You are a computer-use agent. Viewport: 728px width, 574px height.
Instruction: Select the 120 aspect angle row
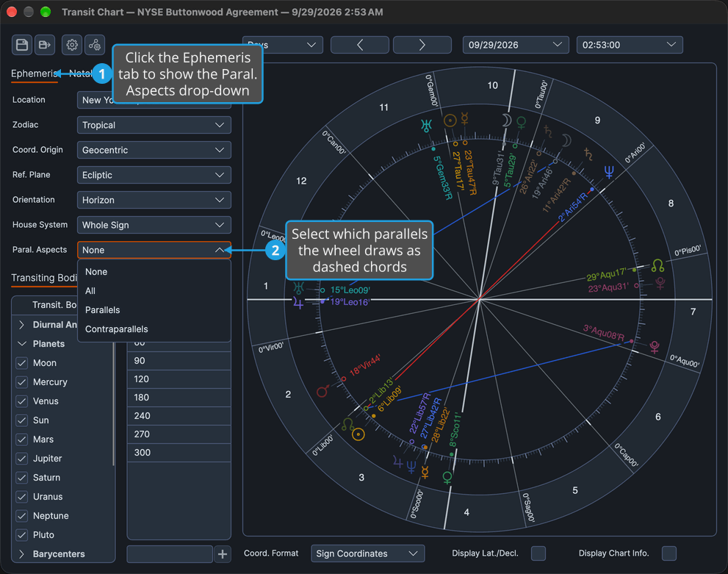(x=179, y=379)
